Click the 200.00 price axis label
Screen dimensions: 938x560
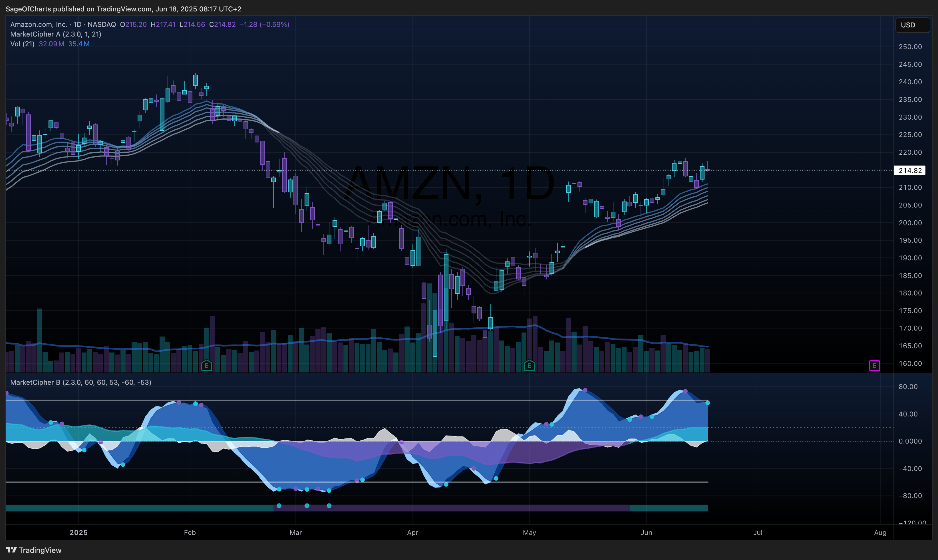(x=910, y=223)
